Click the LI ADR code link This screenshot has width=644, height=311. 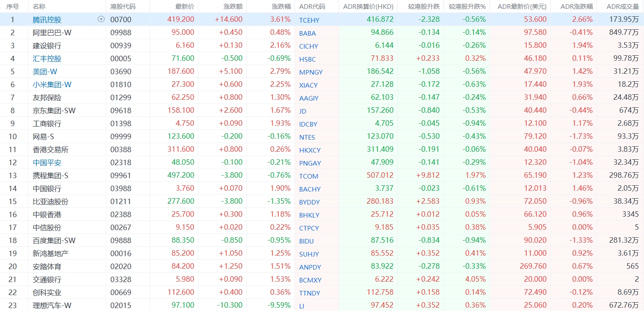(x=302, y=306)
